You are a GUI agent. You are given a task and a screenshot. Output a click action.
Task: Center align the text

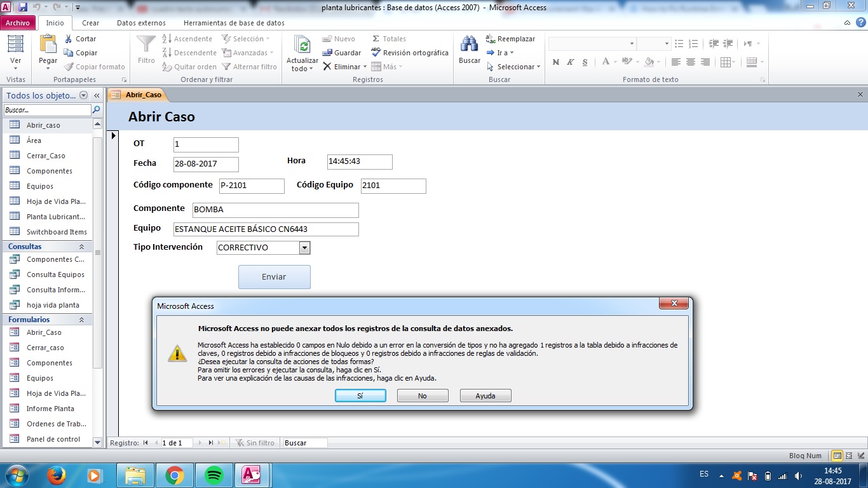tap(691, 62)
